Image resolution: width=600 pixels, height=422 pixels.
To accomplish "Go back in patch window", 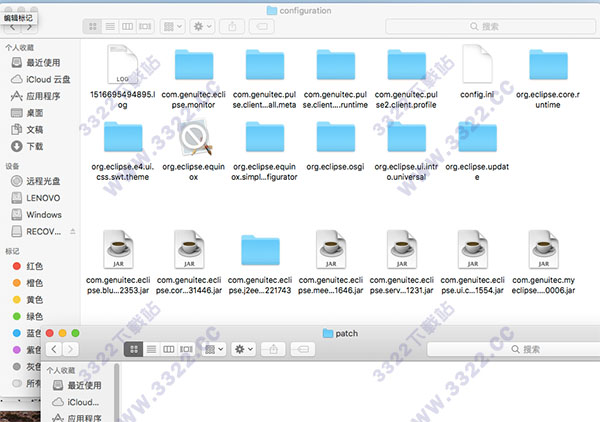I will (x=54, y=349).
